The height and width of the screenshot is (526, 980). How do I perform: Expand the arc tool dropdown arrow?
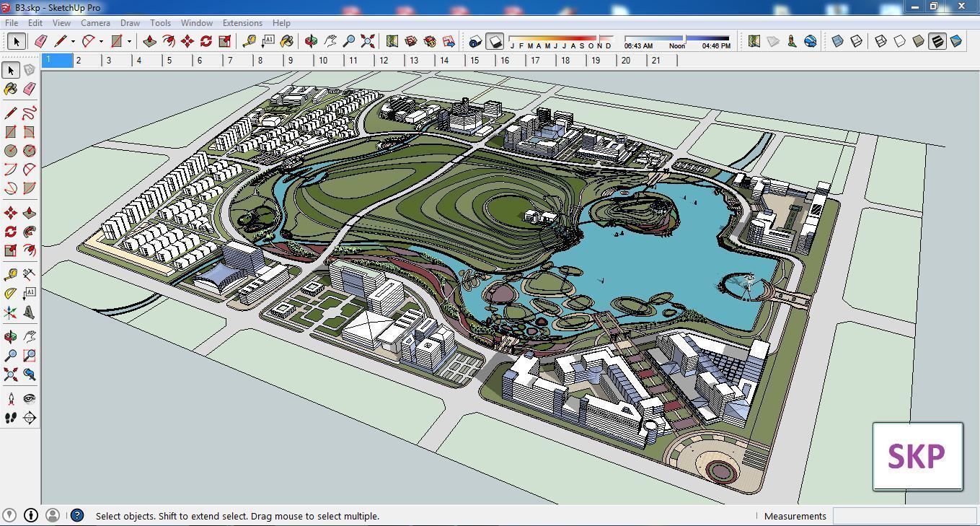coord(101,41)
